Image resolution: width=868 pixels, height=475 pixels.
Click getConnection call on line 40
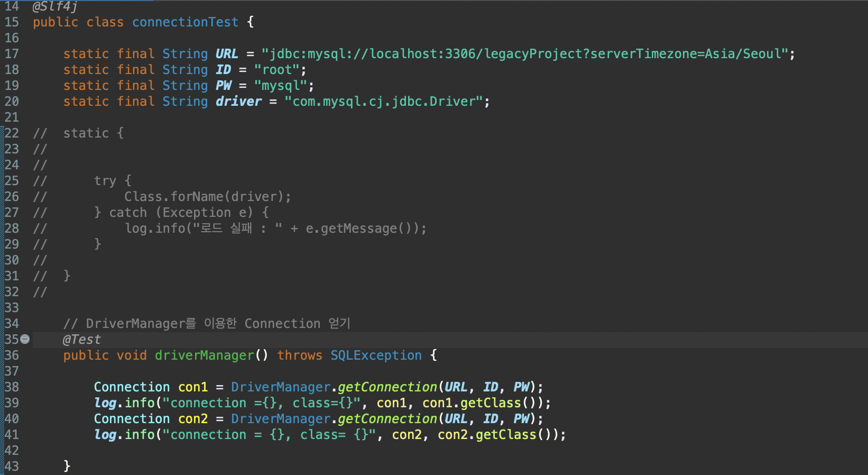point(387,419)
